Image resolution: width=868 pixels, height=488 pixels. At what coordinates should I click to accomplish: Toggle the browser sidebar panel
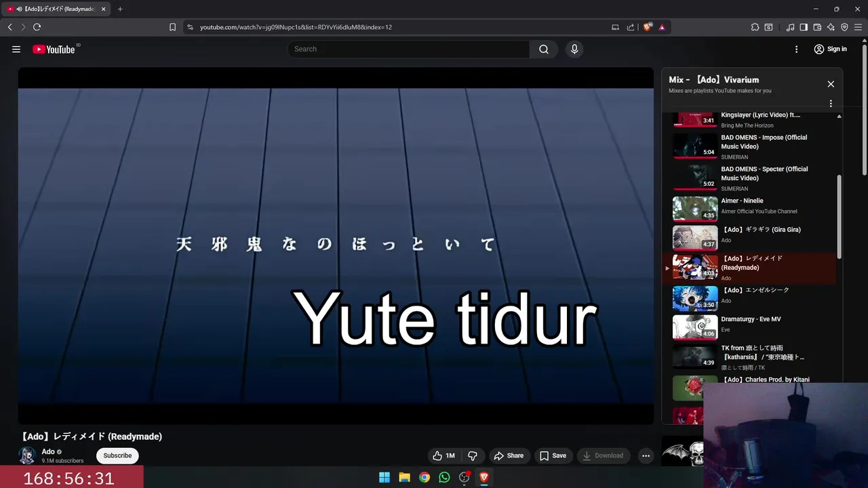coord(804,27)
